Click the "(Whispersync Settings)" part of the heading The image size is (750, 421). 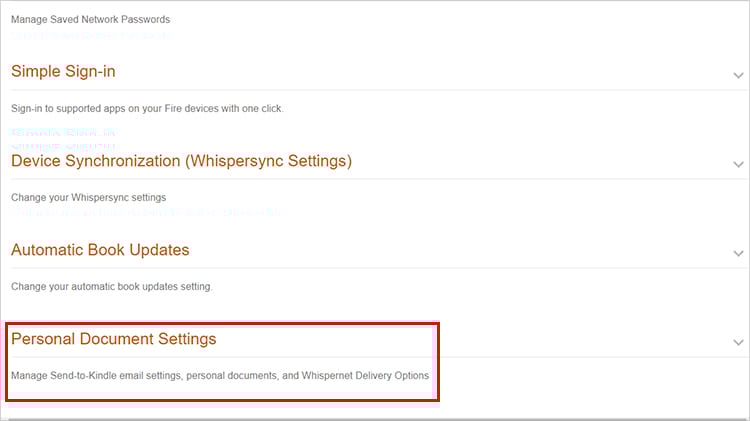pos(269,161)
